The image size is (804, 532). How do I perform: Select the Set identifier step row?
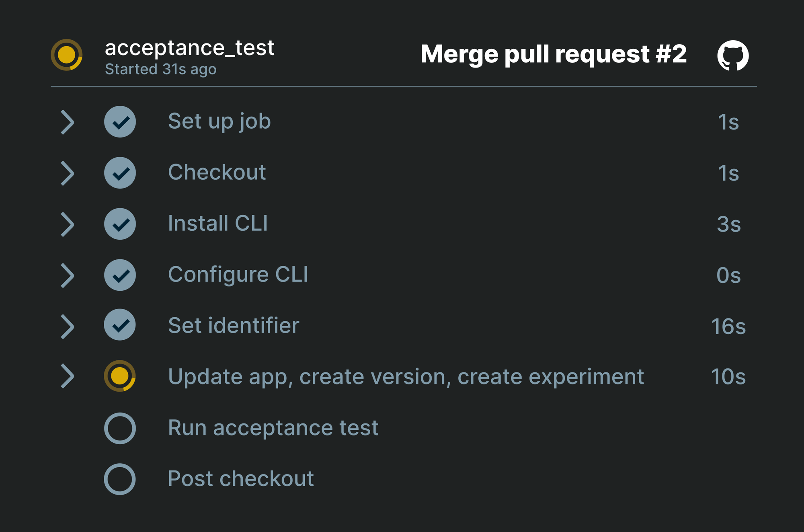click(x=233, y=326)
